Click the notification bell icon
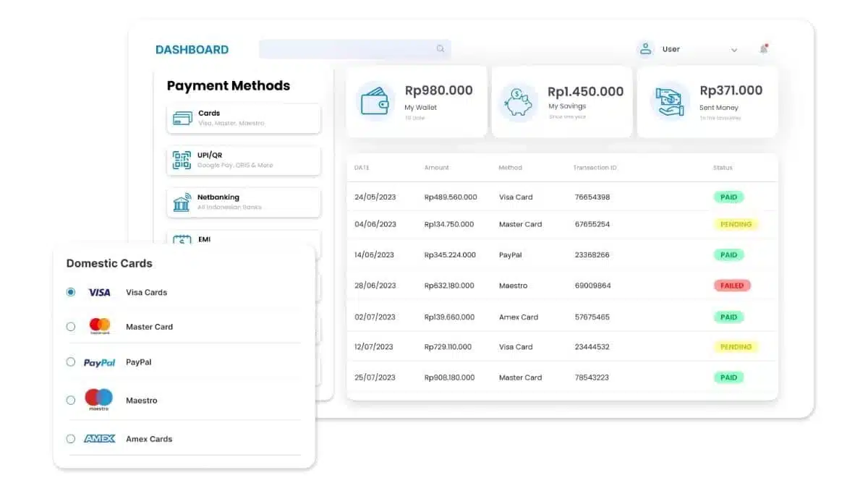This screenshot has width=868, height=488. pos(763,49)
